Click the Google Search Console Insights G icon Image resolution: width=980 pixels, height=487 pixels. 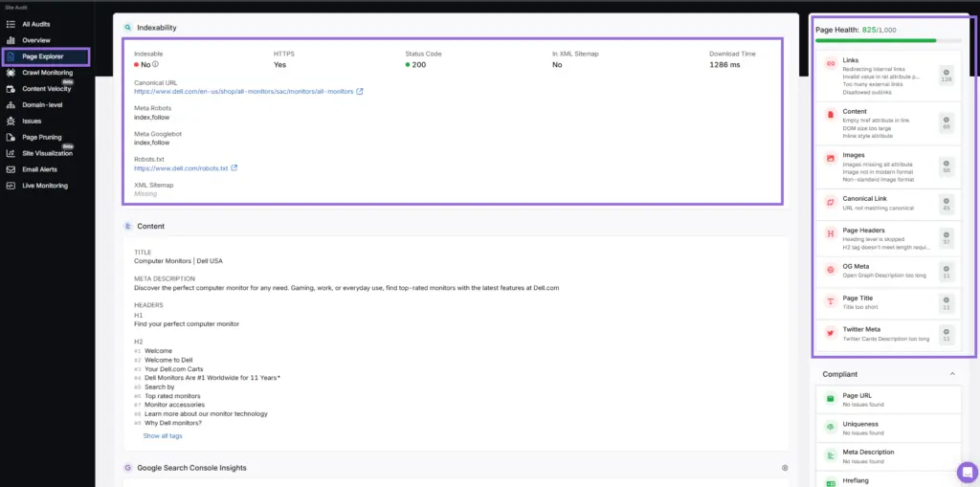point(128,468)
